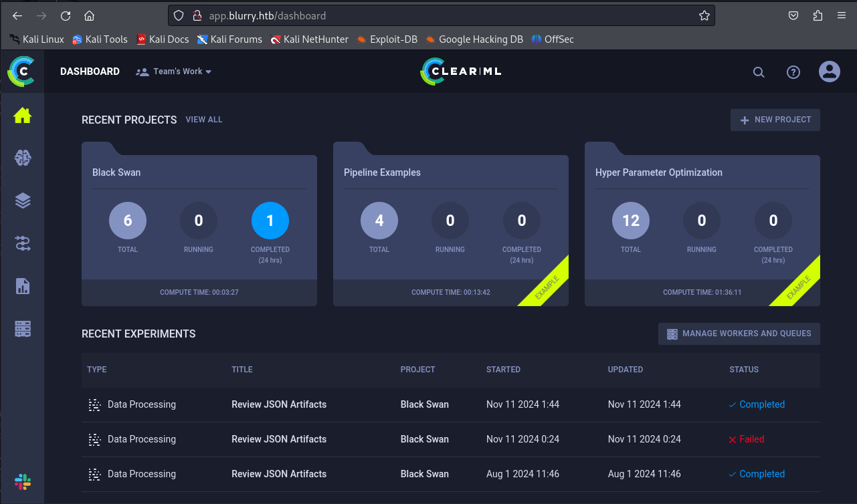Screen dimensions: 857x504
Task: Open the user profile avatar
Action: 829,72
